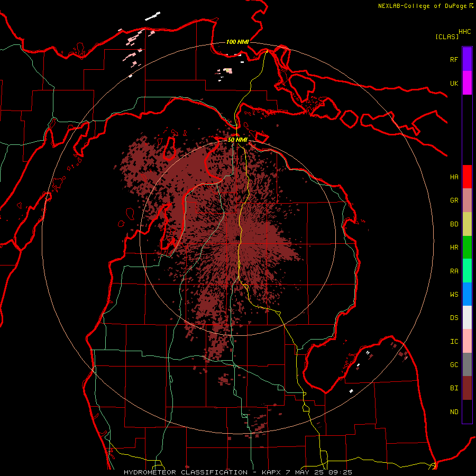Click the HYDROMETEOR CLASSIFICATION title text
Image resolution: width=476 pixels, height=476 pixels.
click(x=186, y=472)
